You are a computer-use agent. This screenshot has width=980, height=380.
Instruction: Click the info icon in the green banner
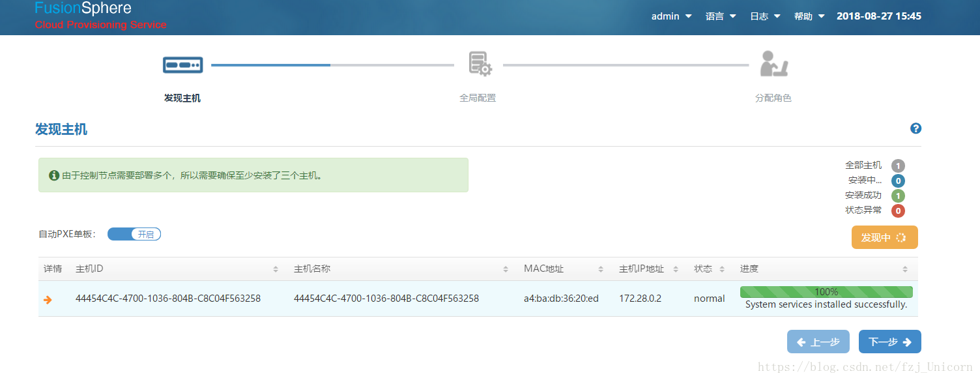tap(54, 175)
